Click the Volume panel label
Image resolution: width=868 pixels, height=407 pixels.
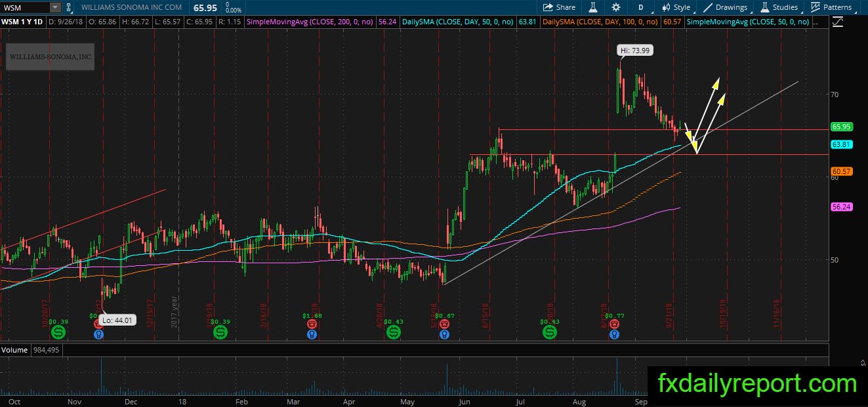(14, 350)
